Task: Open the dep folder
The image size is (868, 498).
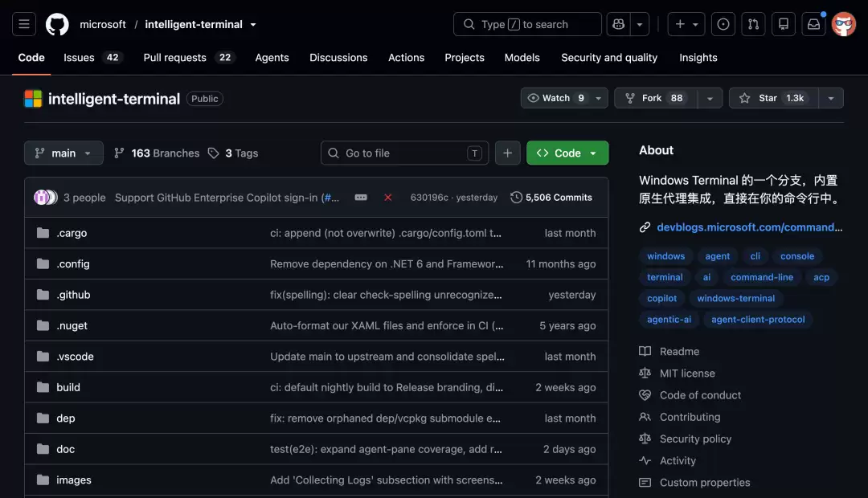Action: [x=65, y=418]
